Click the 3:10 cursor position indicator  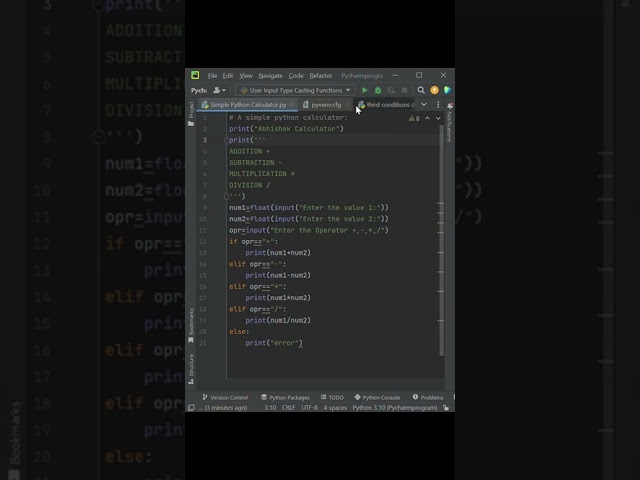coord(270,407)
